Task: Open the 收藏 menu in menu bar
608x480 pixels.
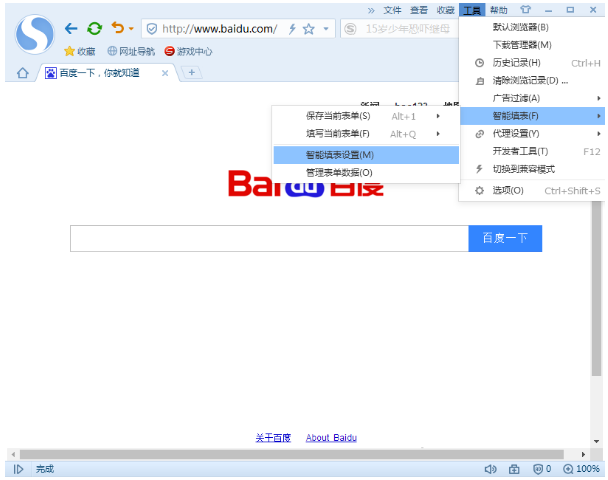Action: pos(445,10)
